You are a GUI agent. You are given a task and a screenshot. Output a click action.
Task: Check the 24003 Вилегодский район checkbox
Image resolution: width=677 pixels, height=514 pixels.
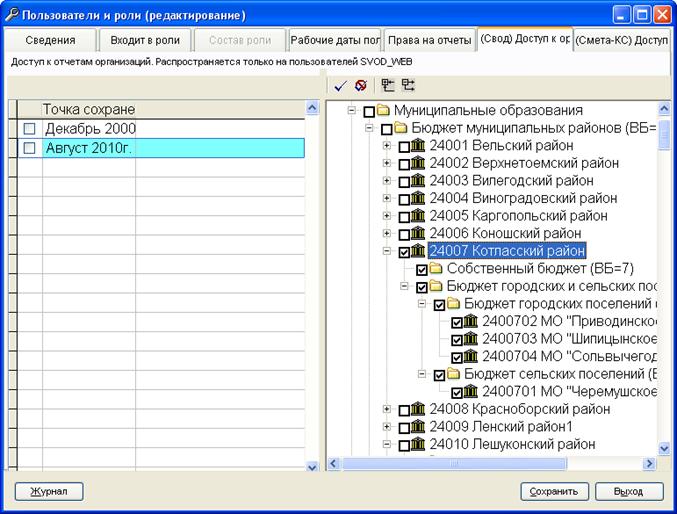(404, 182)
